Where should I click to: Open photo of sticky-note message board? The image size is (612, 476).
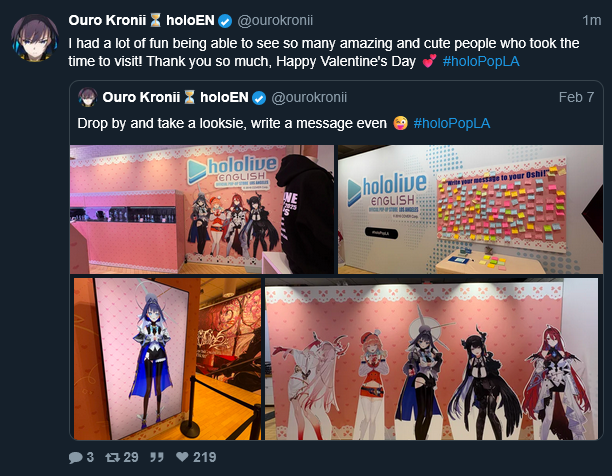click(470, 210)
